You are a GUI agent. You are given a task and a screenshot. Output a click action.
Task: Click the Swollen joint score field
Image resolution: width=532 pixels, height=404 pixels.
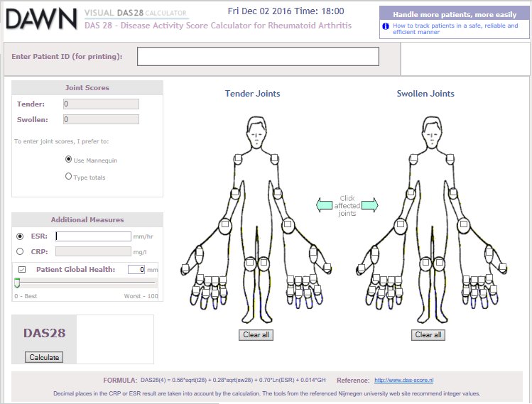(101, 119)
